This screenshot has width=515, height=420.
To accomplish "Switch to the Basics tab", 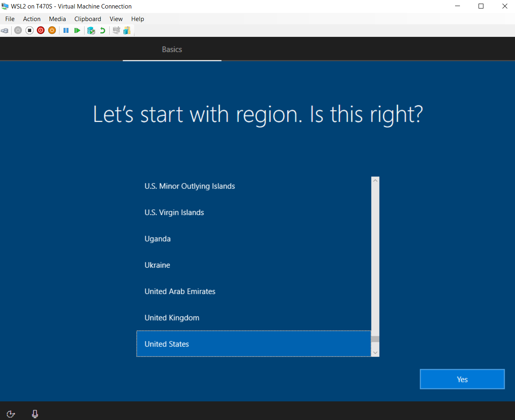I will (172, 49).
